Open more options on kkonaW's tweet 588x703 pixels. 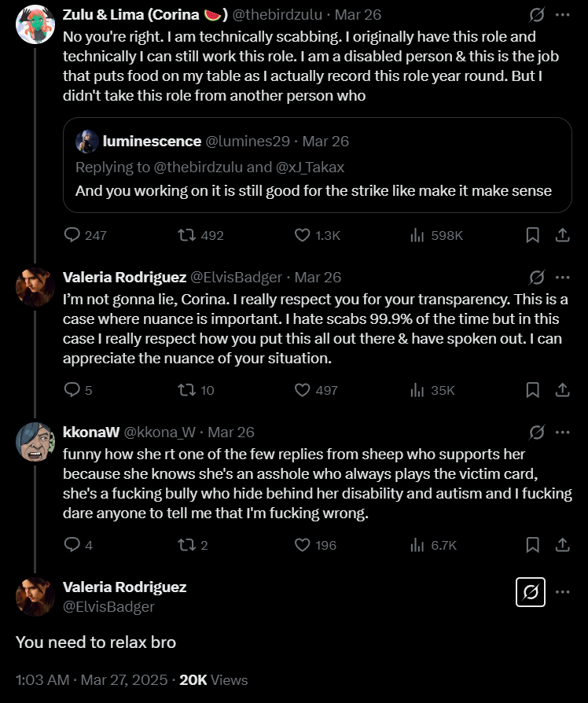[563, 432]
